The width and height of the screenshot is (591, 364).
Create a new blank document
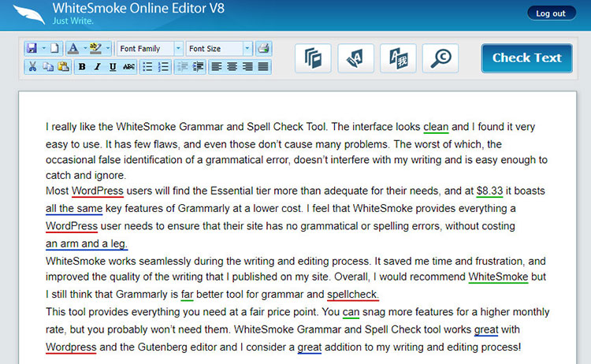[54, 48]
